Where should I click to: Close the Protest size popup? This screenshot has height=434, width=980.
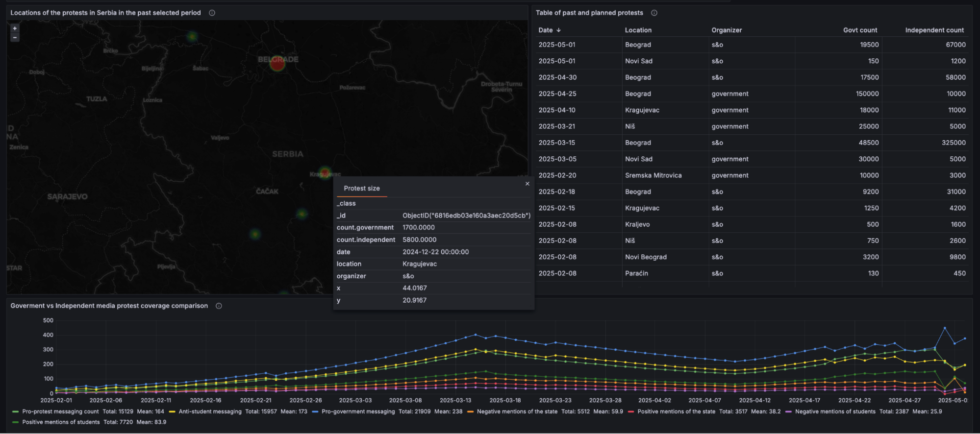point(528,184)
